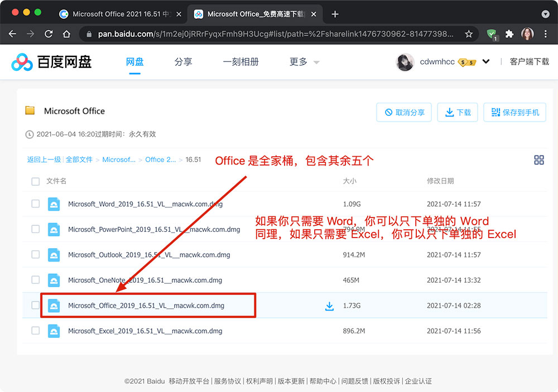Viewport: 558px width, 392px height.
Task: Click 全部文件 breadcrumb link
Action: coord(79,159)
